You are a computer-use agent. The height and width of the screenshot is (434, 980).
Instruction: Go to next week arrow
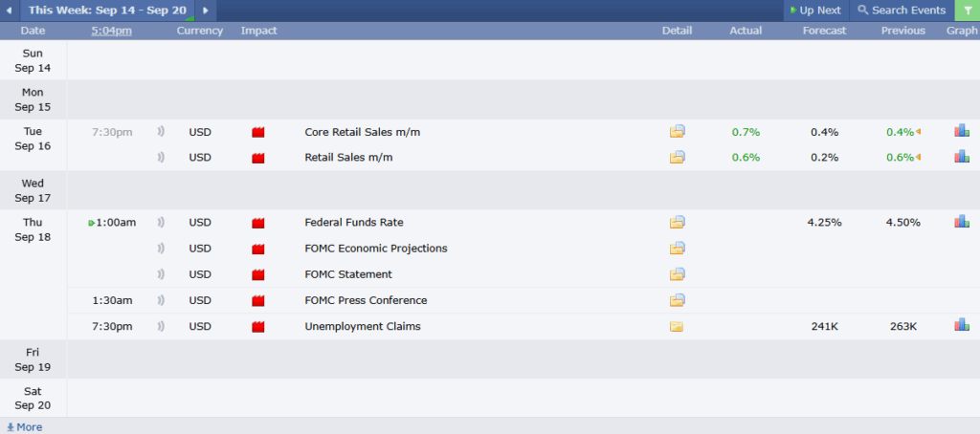205,11
